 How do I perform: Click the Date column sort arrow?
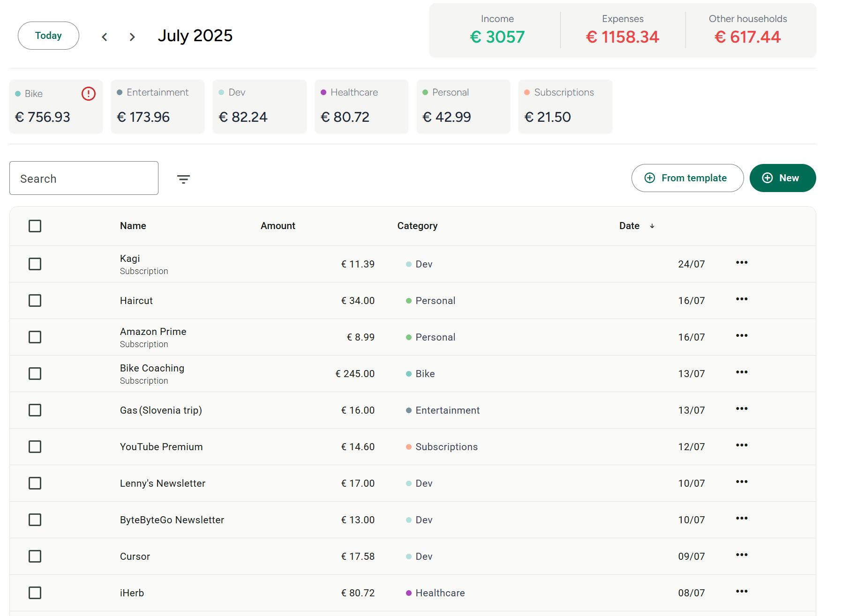(652, 226)
